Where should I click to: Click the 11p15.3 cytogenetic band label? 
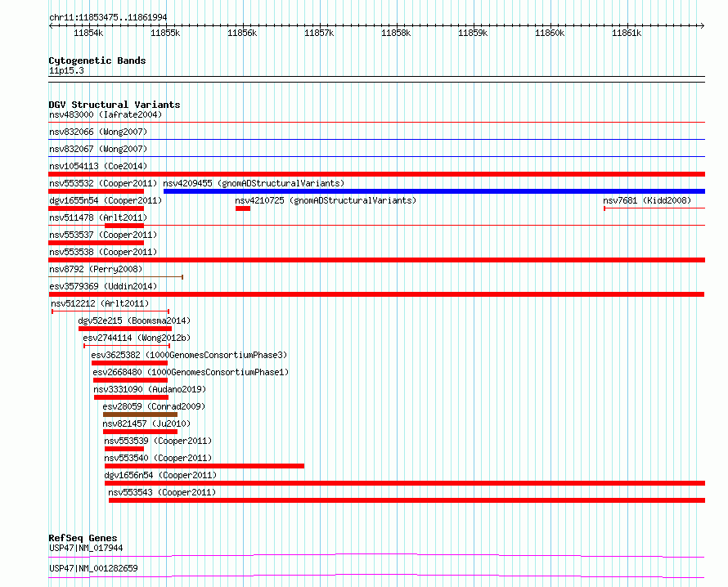click(x=66, y=71)
